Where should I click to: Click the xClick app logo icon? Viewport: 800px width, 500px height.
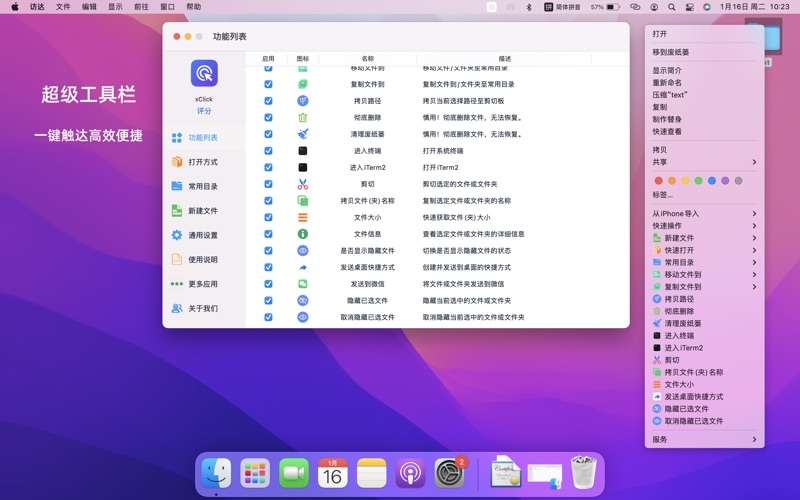point(204,73)
